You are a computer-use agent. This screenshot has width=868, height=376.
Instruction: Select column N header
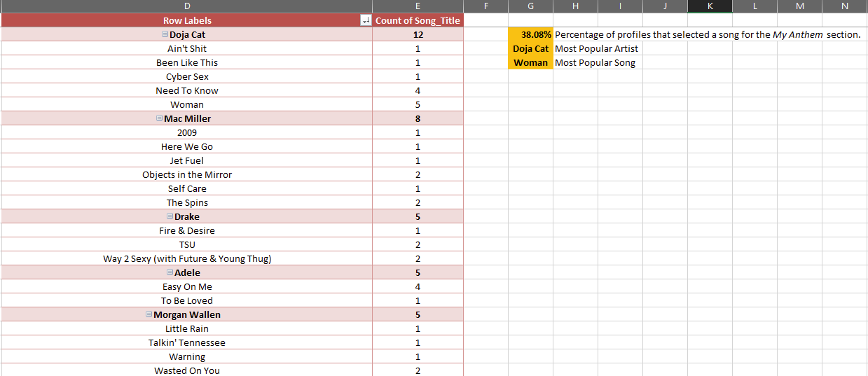pyautogui.click(x=844, y=6)
